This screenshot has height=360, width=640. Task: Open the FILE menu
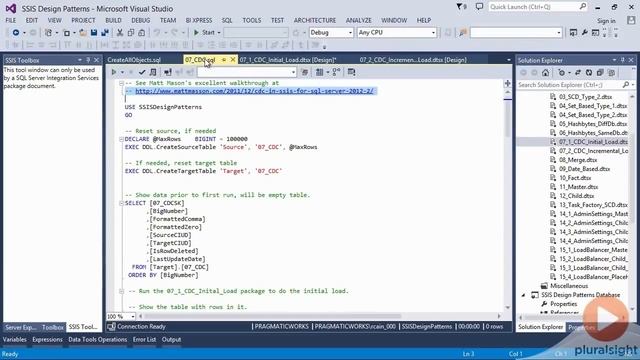pos(11,20)
